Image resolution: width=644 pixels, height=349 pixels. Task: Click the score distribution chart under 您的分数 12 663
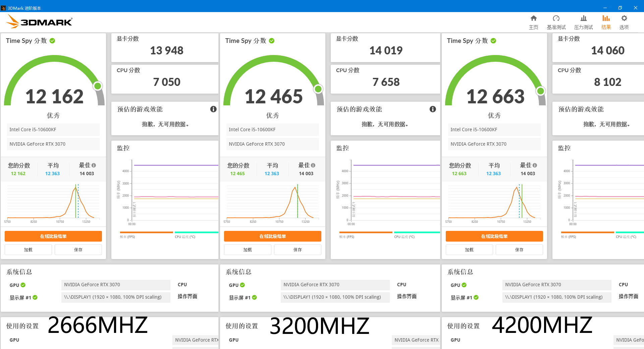coord(494,203)
